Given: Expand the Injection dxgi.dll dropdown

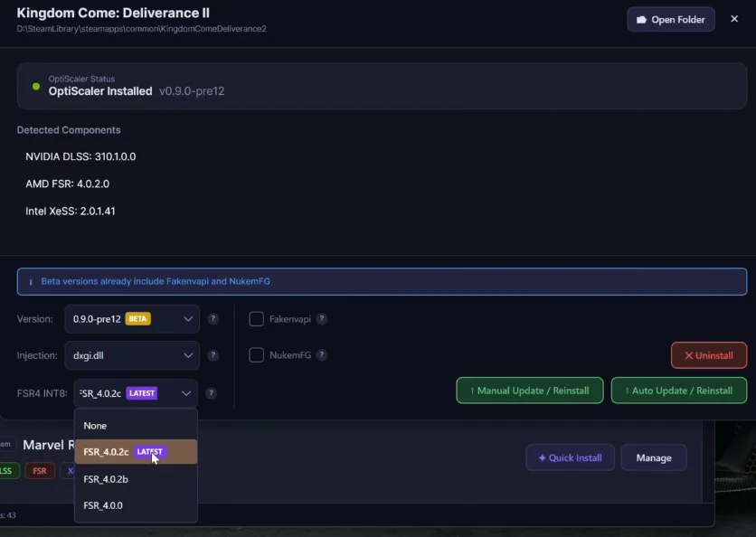Looking at the screenshot, I should [132, 355].
